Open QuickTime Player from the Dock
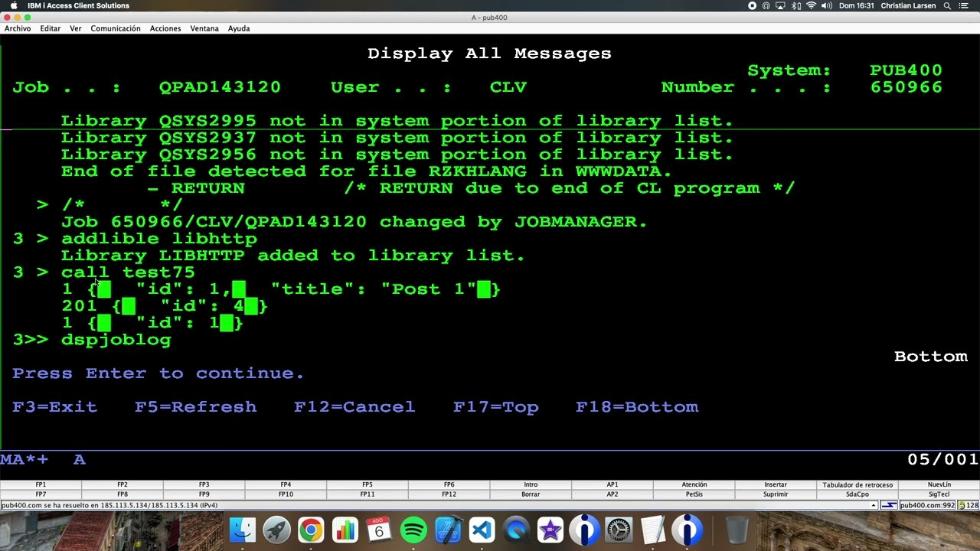 point(516,530)
